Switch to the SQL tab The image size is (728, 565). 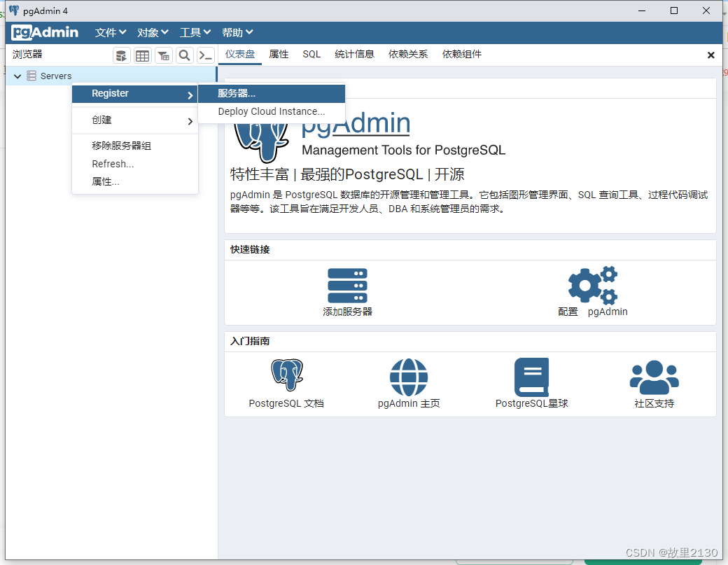click(311, 54)
